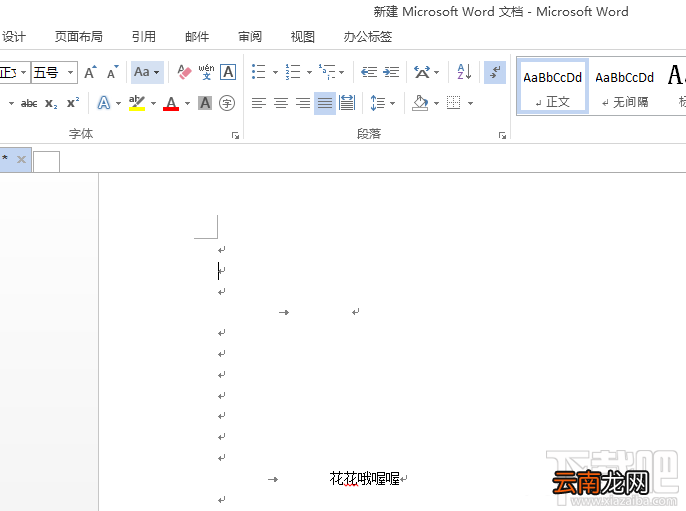Open the 页面布局 ribbon tab
This screenshot has height=511, width=686.
click(79, 37)
